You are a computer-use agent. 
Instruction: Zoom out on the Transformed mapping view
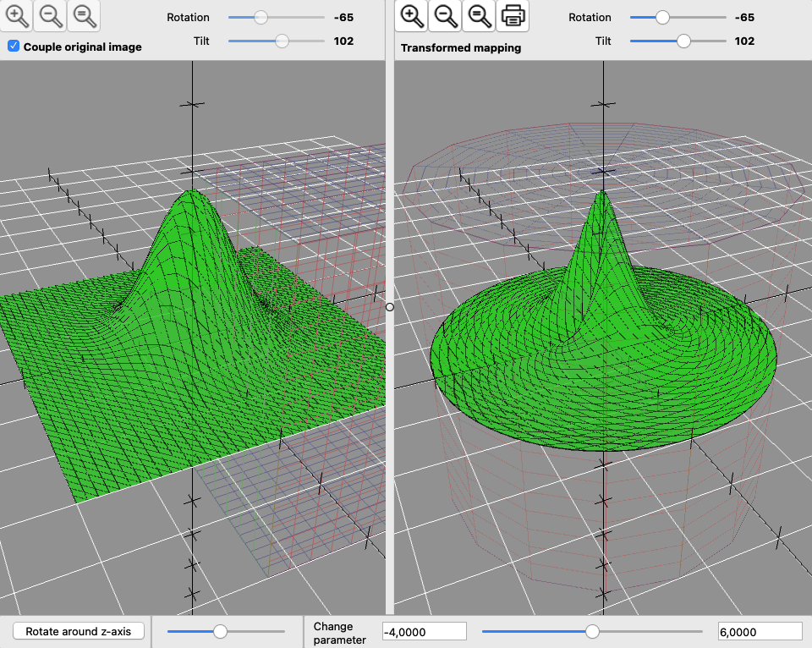[446, 15]
